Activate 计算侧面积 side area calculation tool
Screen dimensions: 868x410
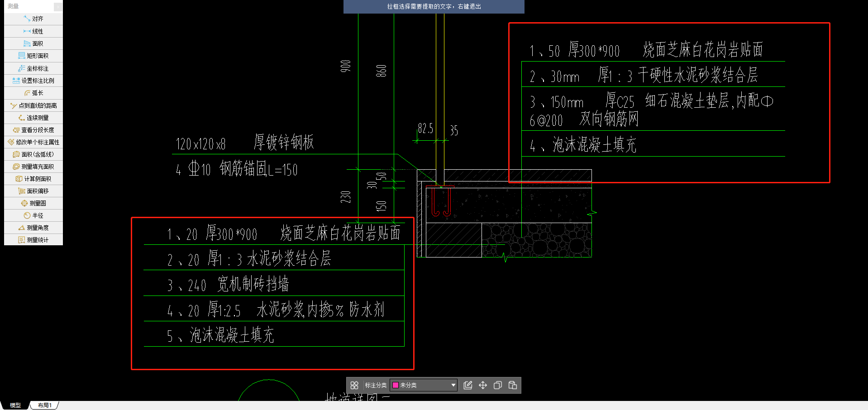pyautogui.click(x=33, y=179)
